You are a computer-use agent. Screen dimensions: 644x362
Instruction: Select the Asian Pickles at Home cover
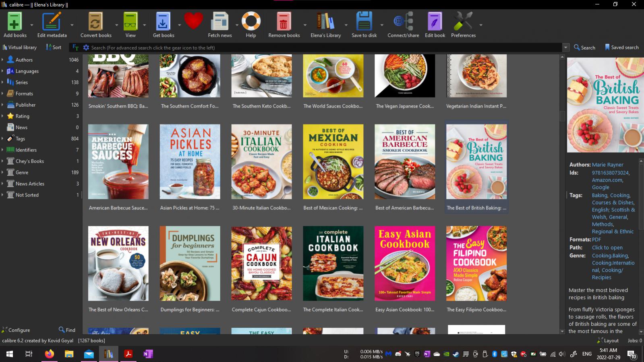(x=190, y=162)
